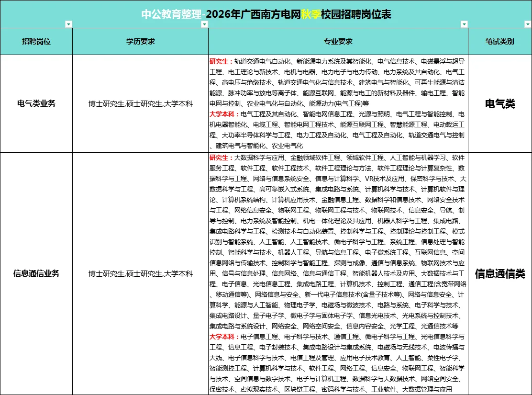
Task: Select the 电气类 exam category cell
Action: click(x=500, y=103)
